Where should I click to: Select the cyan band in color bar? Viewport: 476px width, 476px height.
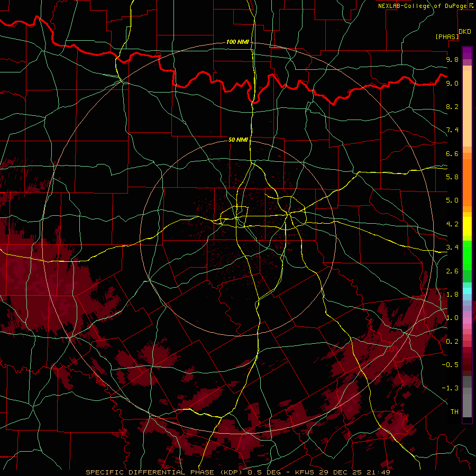click(467, 291)
